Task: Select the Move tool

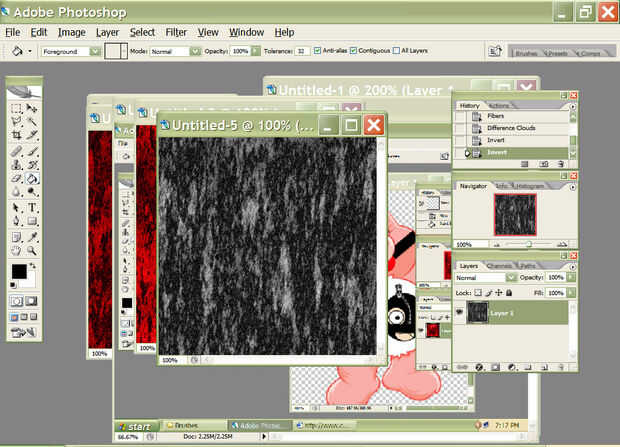Action: pos(32,108)
